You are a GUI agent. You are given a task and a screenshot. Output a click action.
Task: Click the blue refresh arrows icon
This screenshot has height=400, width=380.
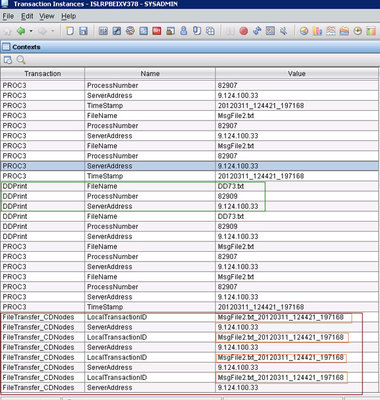click(257, 31)
